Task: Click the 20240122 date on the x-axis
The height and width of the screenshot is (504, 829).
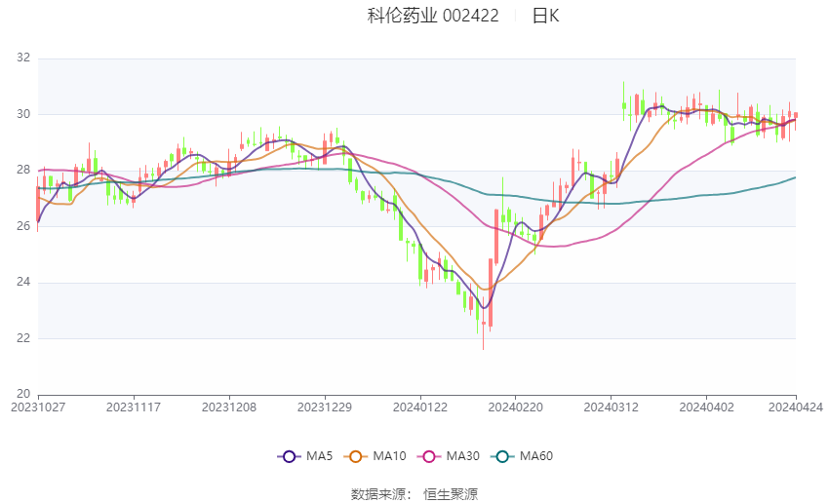Action: [x=419, y=407]
